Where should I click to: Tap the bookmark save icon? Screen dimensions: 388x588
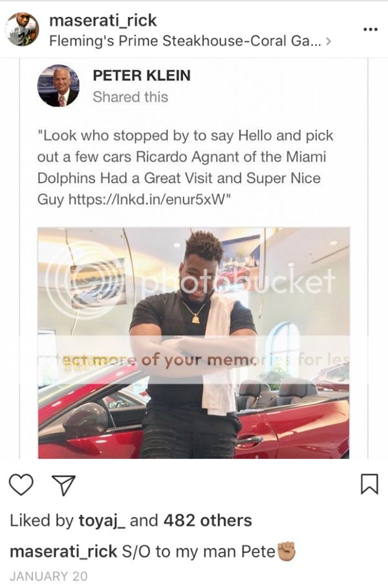[x=369, y=484]
